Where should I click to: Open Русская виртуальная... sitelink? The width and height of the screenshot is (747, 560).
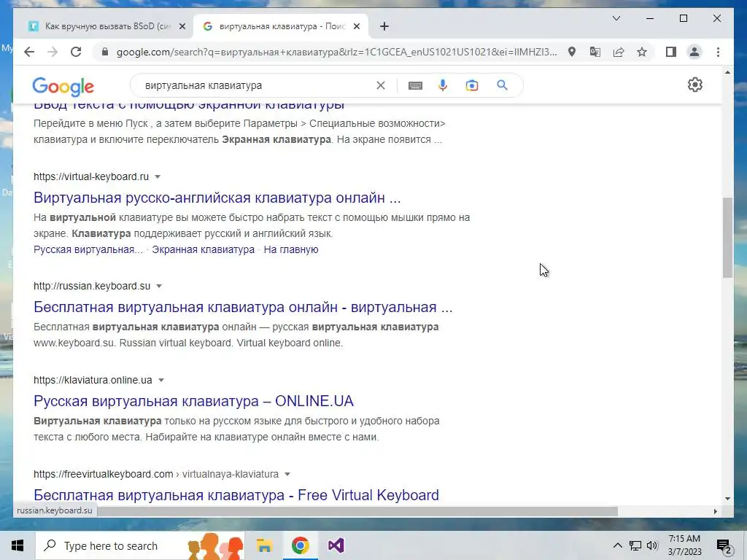click(x=88, y=249)
